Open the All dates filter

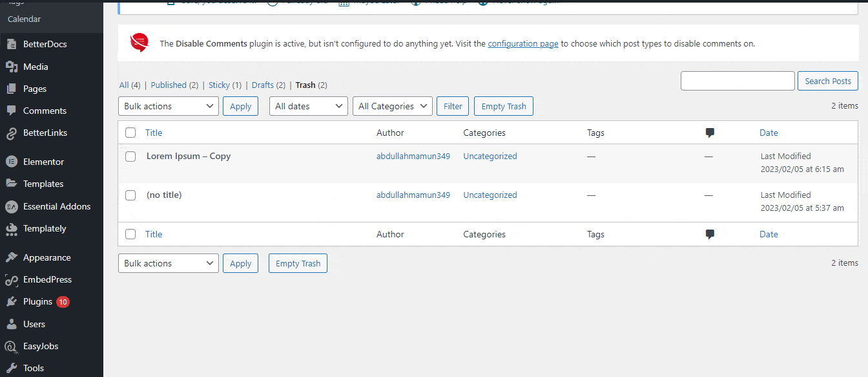308,105
